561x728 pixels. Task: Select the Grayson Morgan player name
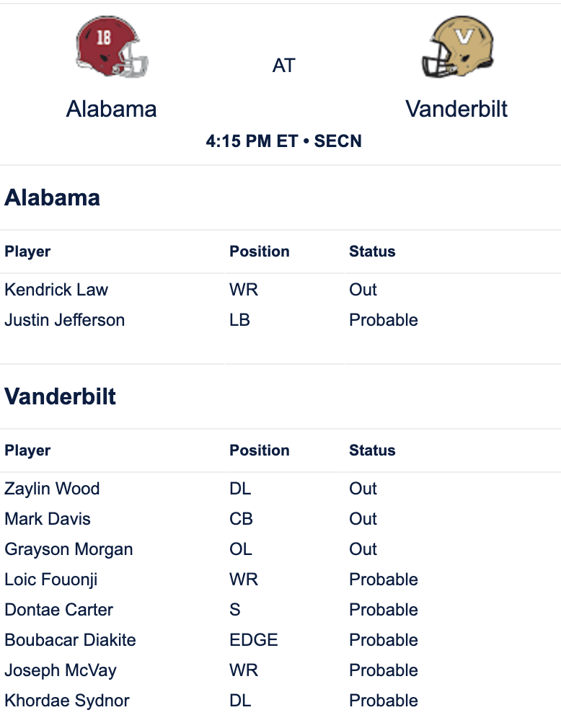69,549
